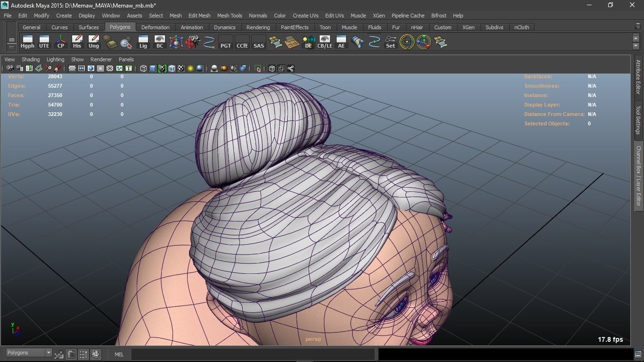Open Attribute Editor via AE shelf icon
Viewport: 644px width, 362px height.
click(x=341, y=42)
